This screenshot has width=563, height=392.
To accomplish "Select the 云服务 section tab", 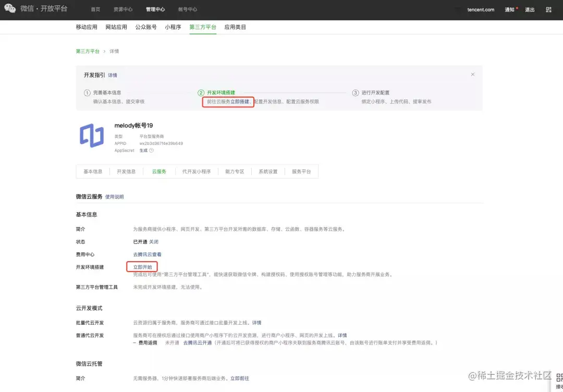I will (159, 171).
